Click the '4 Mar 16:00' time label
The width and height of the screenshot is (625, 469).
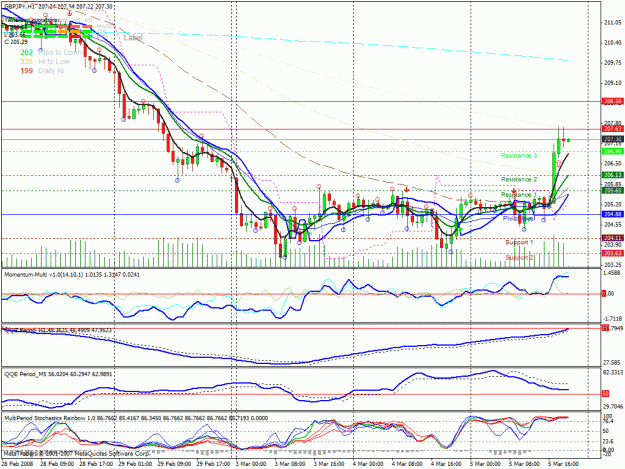(x=446, y=464)
